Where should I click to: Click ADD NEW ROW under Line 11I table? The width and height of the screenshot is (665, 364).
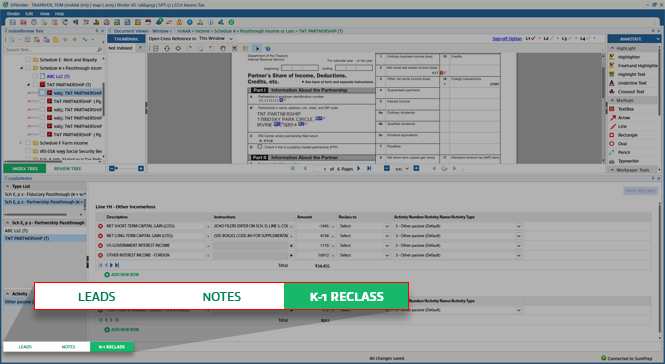pyautogui.click(x=122, y=275)
